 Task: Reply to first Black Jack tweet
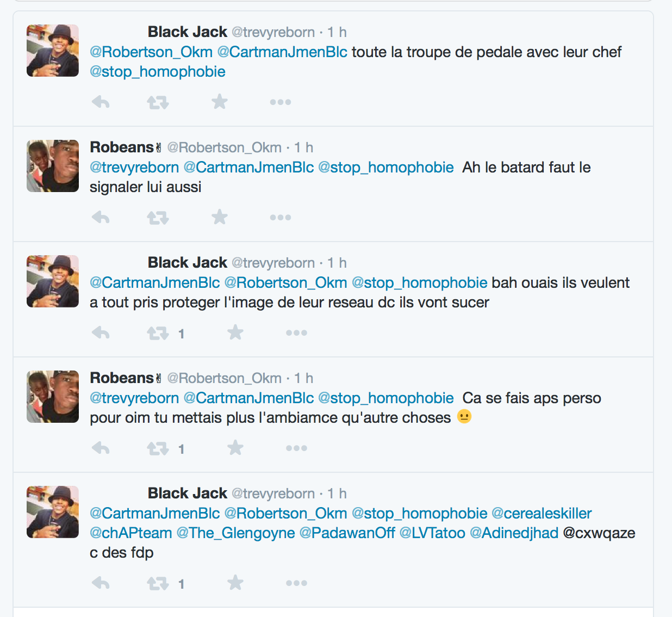click(101, 102)
